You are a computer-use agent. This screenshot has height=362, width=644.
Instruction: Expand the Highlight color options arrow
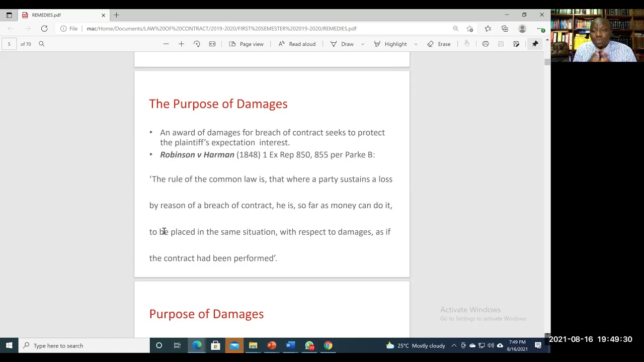416,44
